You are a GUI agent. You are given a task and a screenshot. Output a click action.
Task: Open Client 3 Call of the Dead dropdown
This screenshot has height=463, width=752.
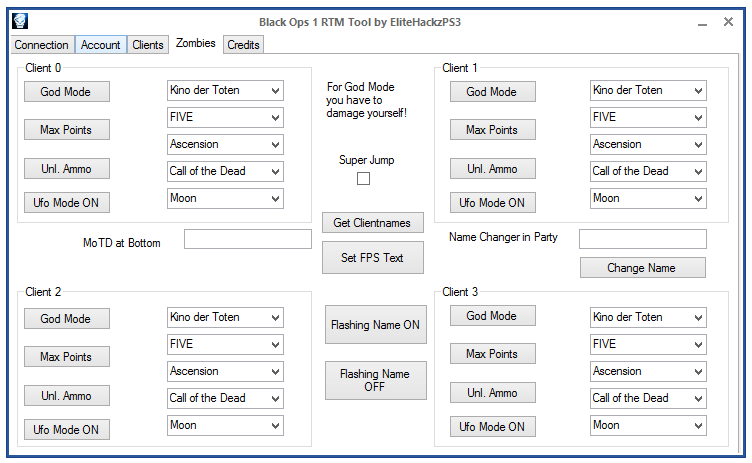648,398
